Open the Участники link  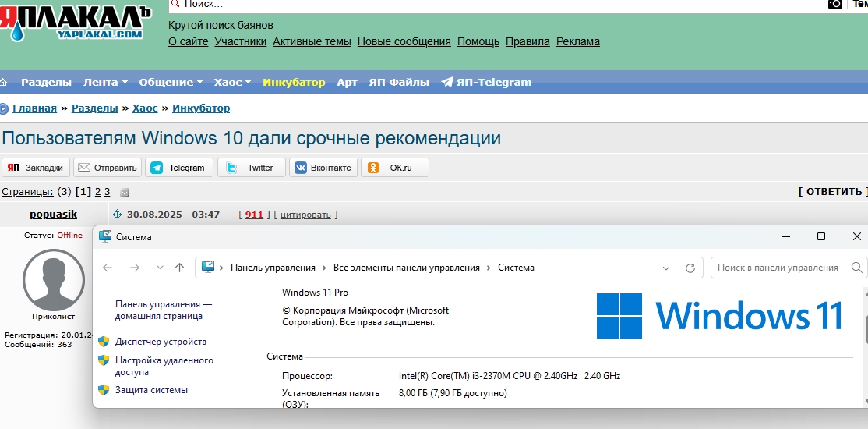click(x=241, y=41)
